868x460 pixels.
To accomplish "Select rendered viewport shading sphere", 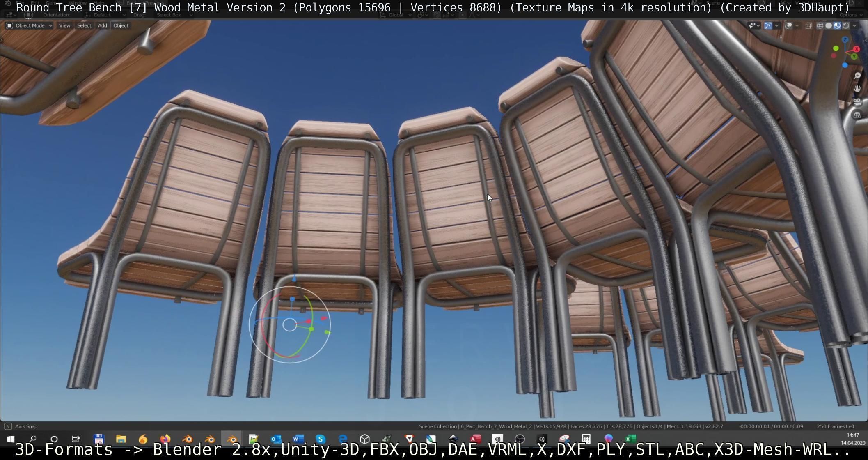I will pos(846,25).
